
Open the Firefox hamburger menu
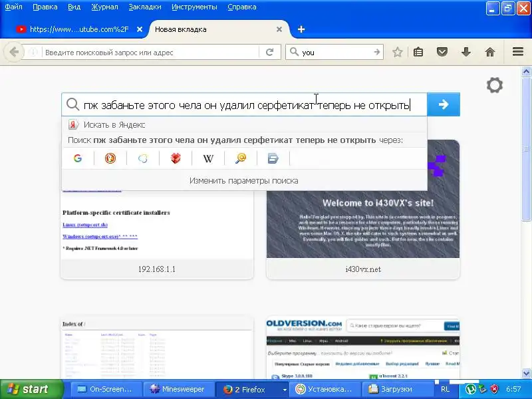click(518, 52)
